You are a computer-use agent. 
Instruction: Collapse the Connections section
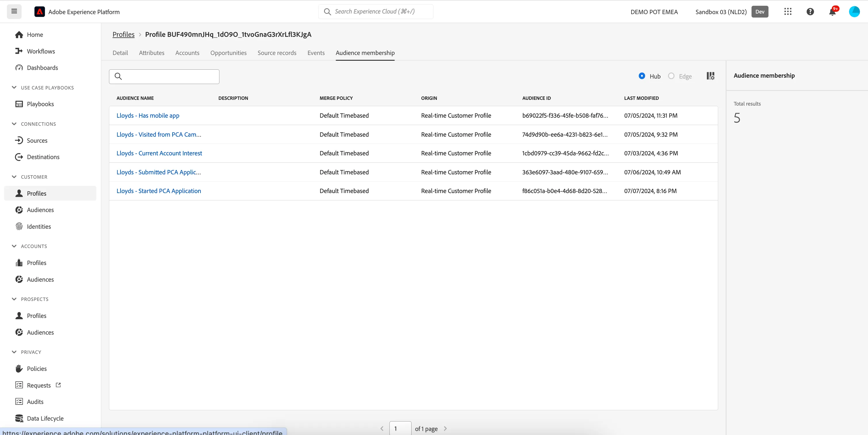(x=14, y=124)
